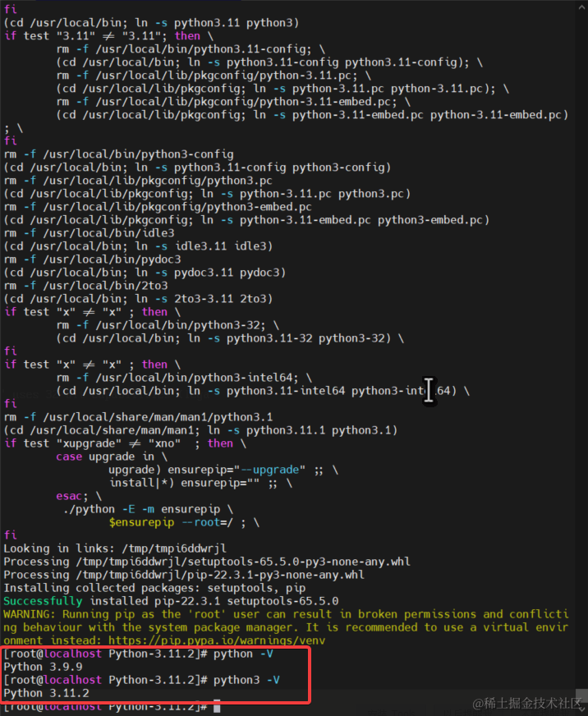The image size is (588, 716).
Task: Click 'rm -f /usr/local/bin/python3-config' line
Action: point(119,154)
